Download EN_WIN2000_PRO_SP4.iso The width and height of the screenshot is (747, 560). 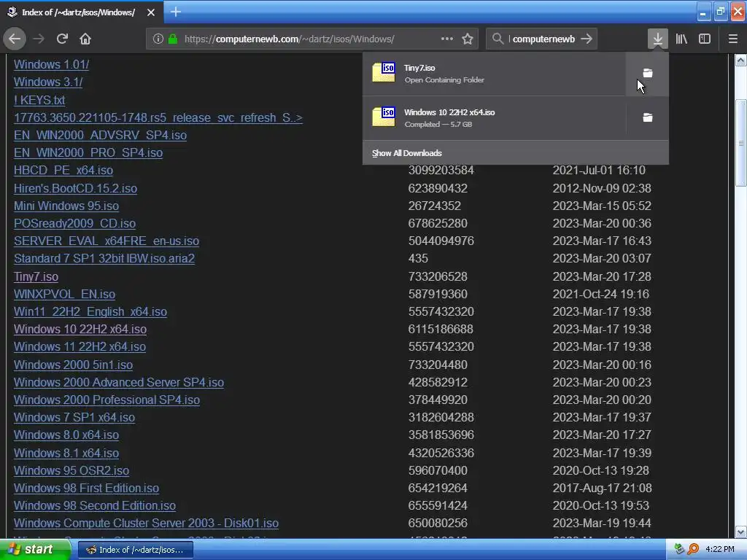88,153
